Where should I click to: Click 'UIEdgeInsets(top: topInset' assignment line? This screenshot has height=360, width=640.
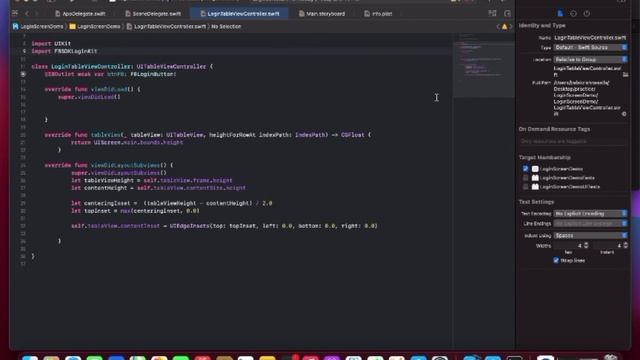[224, 226]
